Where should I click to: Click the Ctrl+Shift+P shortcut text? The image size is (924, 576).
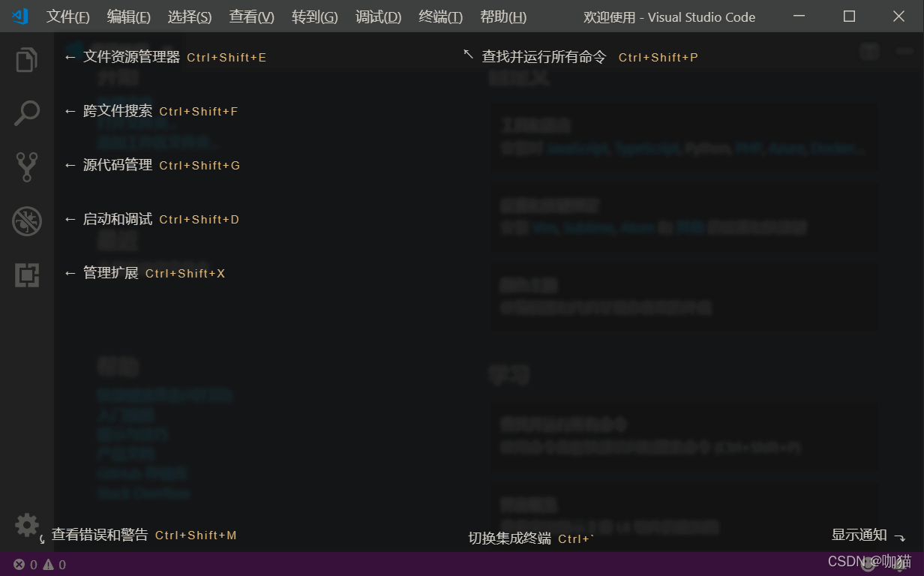(658, 58)
